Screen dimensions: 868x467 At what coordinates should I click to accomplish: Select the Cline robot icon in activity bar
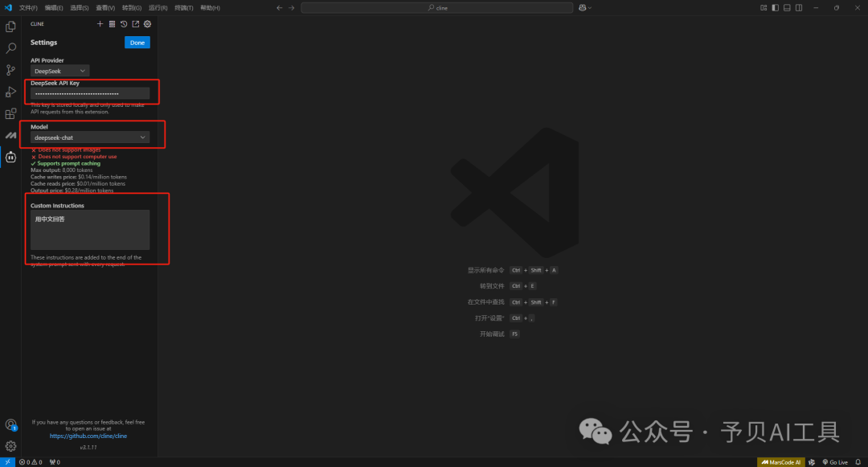(x=10, y=158)
